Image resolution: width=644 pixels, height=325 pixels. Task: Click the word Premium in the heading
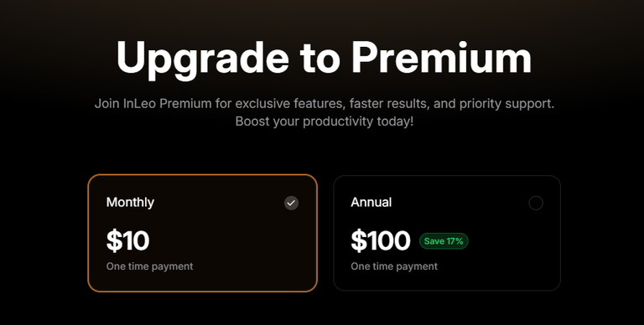pos(442,57)
